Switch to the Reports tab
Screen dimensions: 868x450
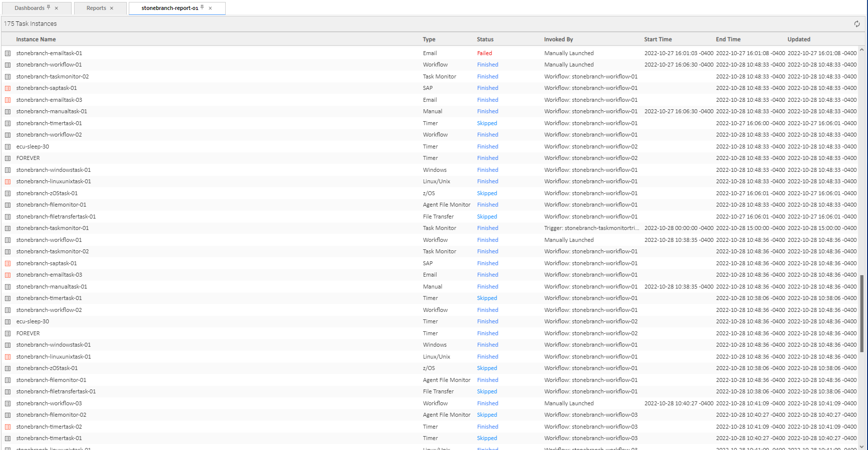96,8
